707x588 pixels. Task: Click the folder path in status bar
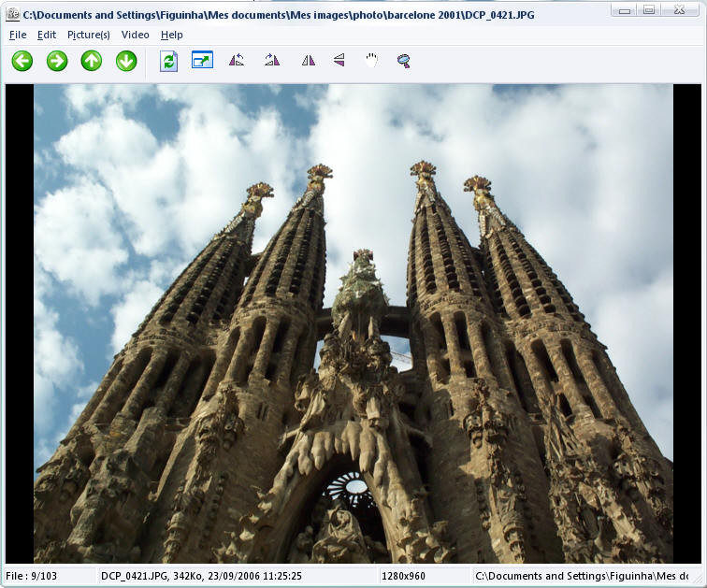(x=582, y=576)
